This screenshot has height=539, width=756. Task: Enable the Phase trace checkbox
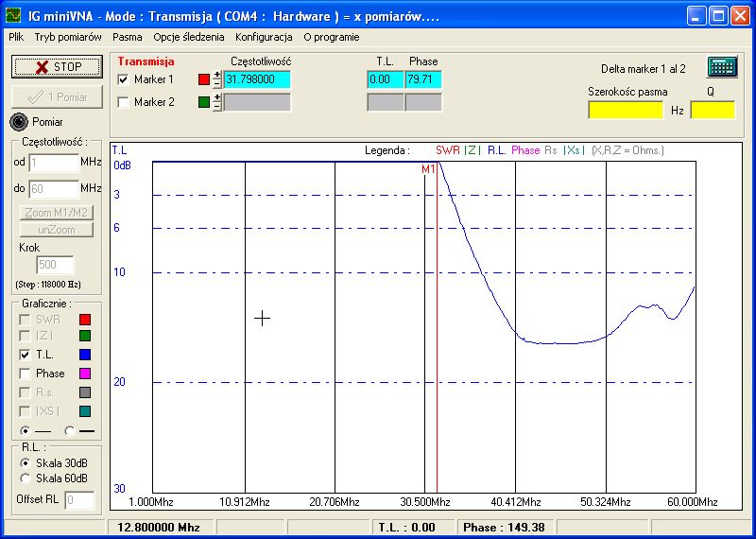[25, 374]
